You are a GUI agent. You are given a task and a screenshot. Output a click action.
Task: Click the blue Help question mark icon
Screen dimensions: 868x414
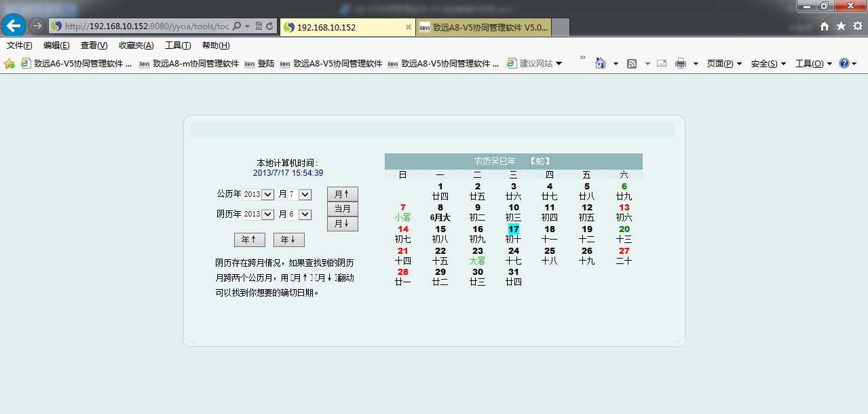coord(844,63)
